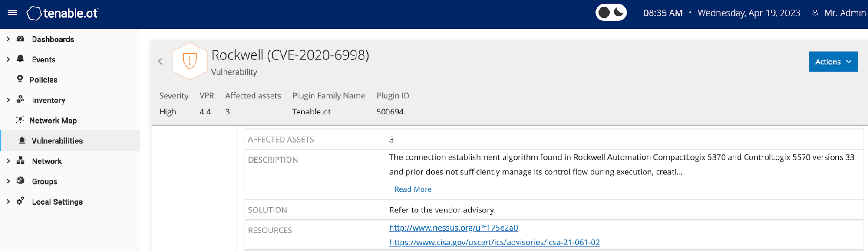Open Dashboards in the sidebar
This screenshot has width=868, height=251.
click(53, 39)
